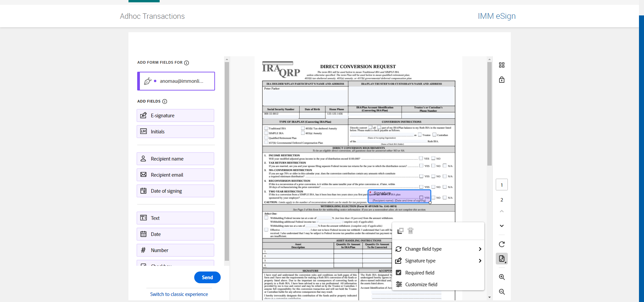
Task: Select the Signature field on the document
Action: 399,196
